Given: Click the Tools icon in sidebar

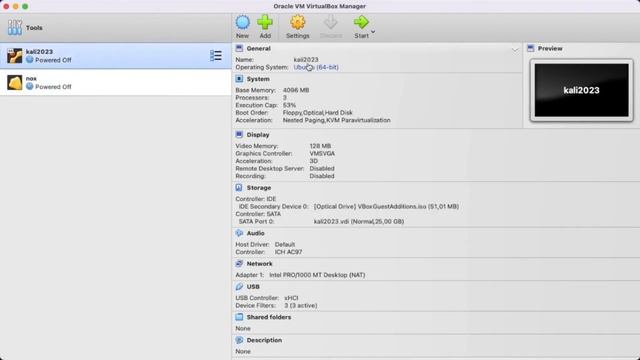Looking at the screenshot, I should point(15,28).
